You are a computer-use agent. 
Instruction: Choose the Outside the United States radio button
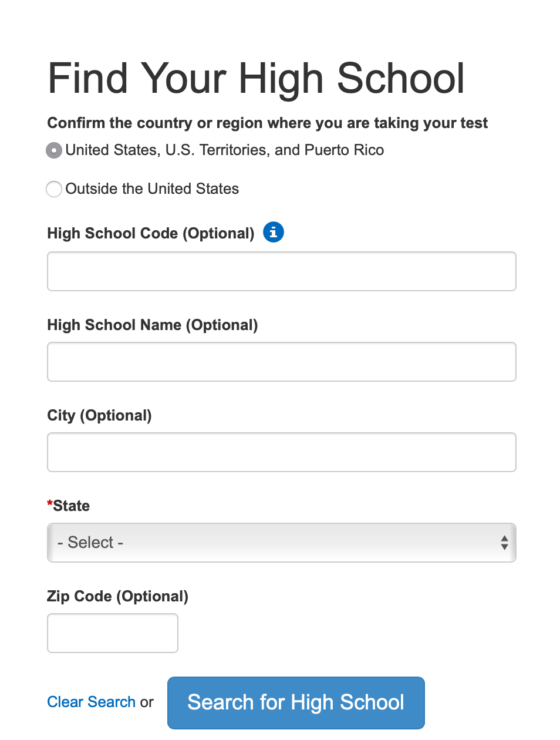pos(54,189)
